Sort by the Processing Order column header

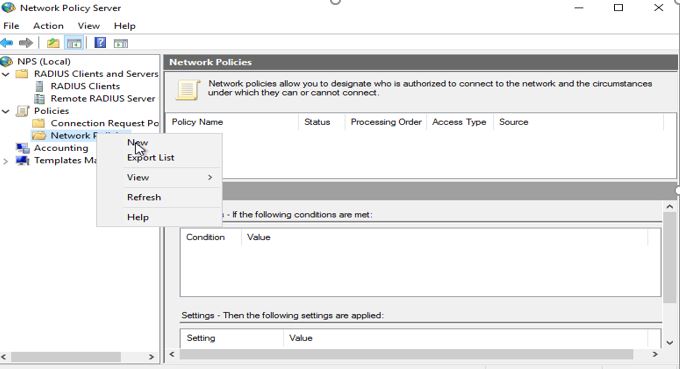click(386, 122)
